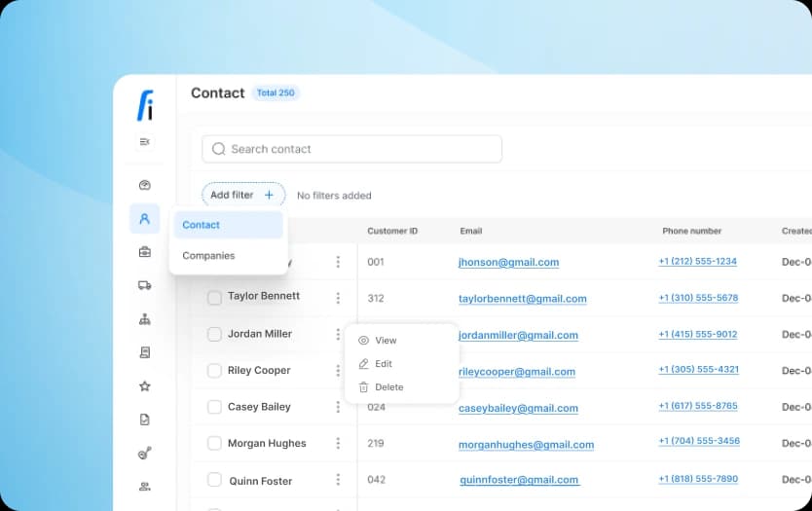Open email link jordanmiller@gmail.com
The image size is (812, 511).
[x=518, y=336]
